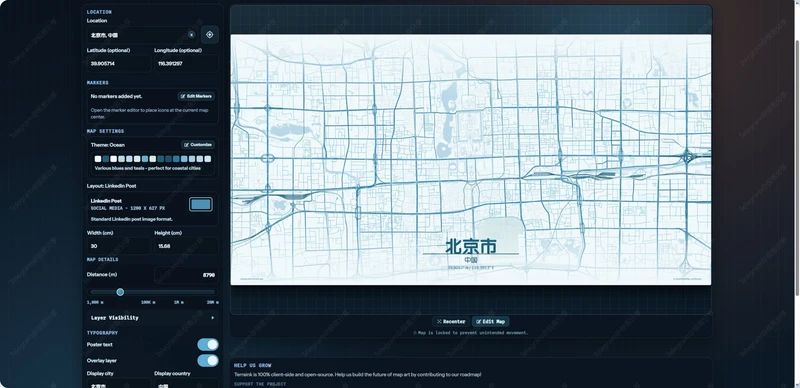This screenshot has width=800, height=388.
Task: Click the 'Theme: Ocean' label
Action: 108,144
